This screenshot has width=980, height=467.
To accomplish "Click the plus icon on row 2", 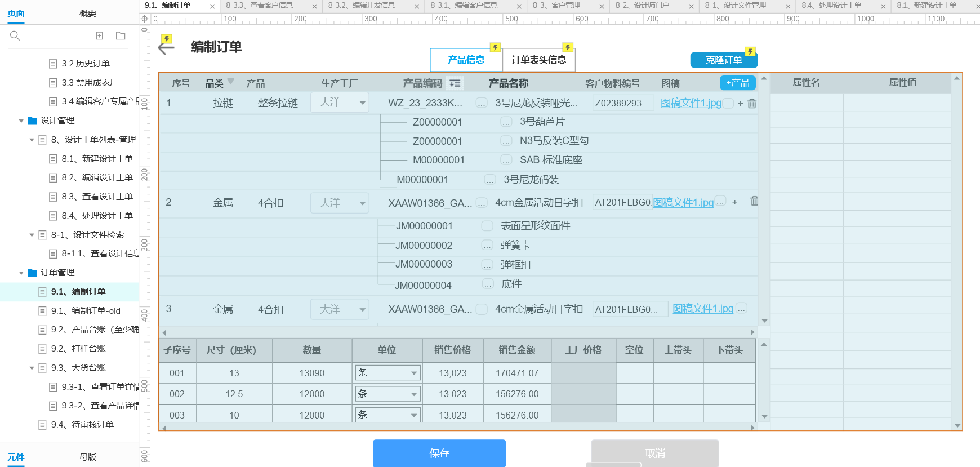I will click(x=734, y=202).
